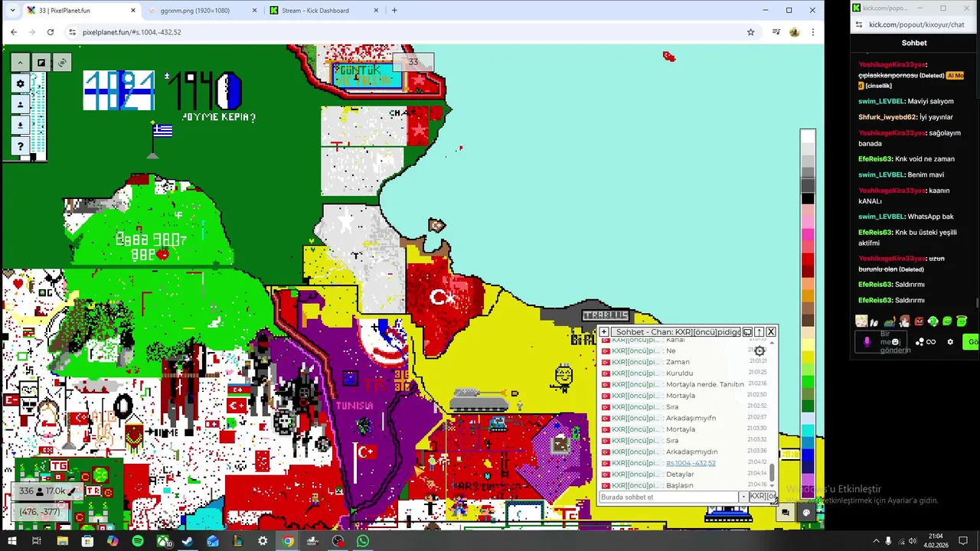Screen dimensions: 980x551
Task: Open Steam from the taskbar
Action: (188, 541)
